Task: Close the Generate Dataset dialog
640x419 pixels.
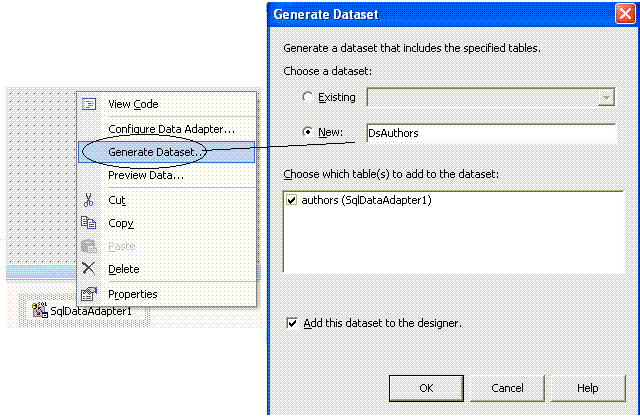Action: coord(625,14)
